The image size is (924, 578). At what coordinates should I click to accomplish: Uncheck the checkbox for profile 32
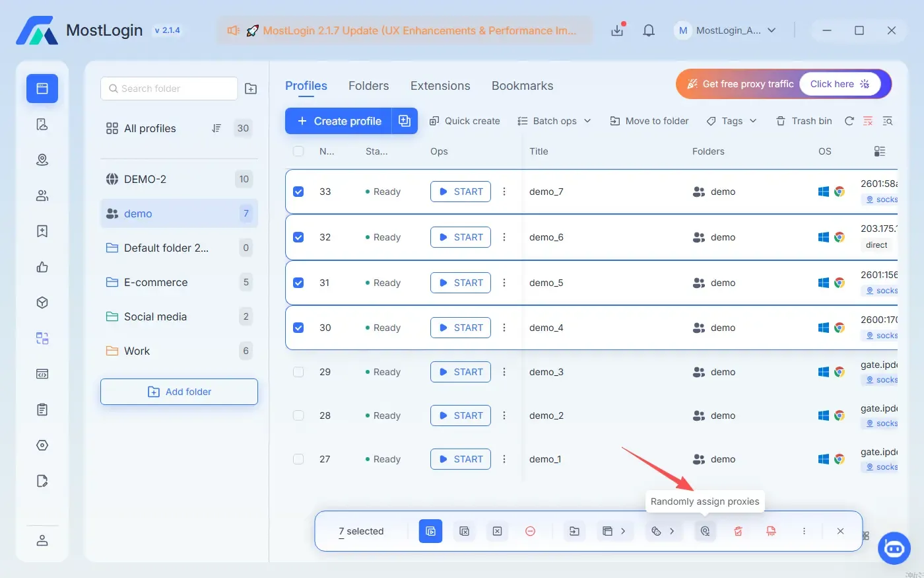click(298, 237)
